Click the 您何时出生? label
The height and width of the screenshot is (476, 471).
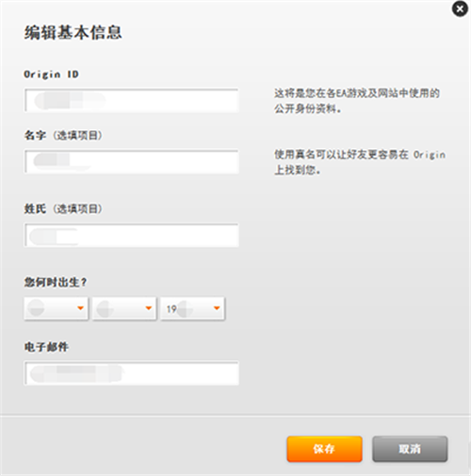[x=56, y=282]
